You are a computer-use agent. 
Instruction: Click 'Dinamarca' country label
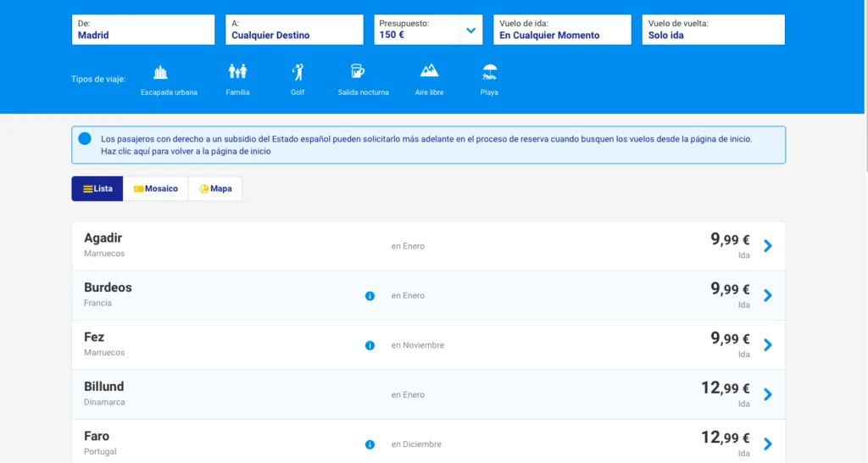tap(104, 402)
